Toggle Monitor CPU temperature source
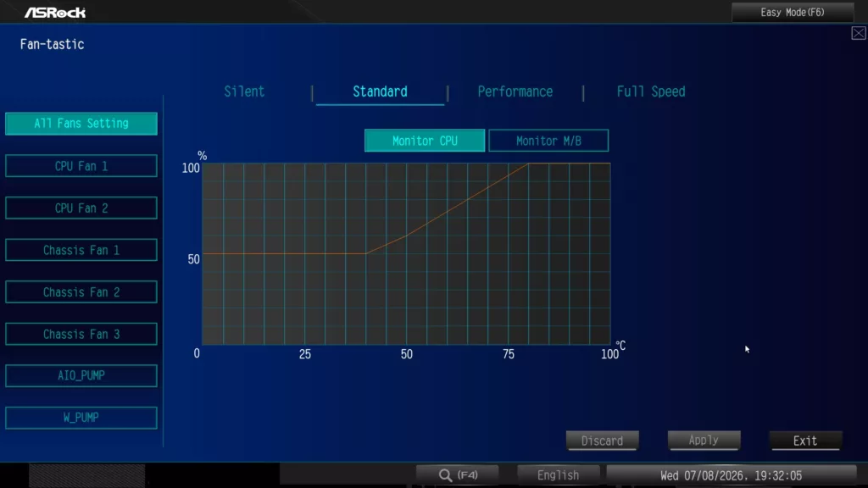This screenshot has width=868, height=488. tap(425, 141)
